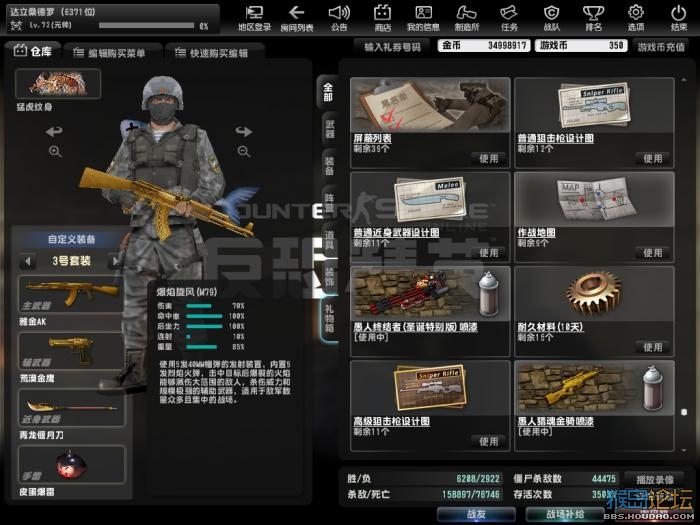Click the 僵尸杀敌数 zombie kills value
This screenshot has width=700, height=525.
(x=604, y=479)
